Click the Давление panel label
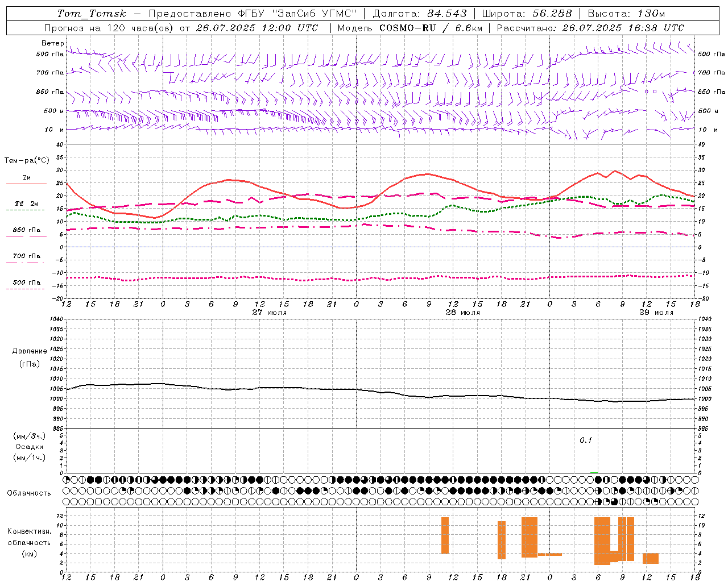This screenshot has height=582, width=728. [30, 351]
